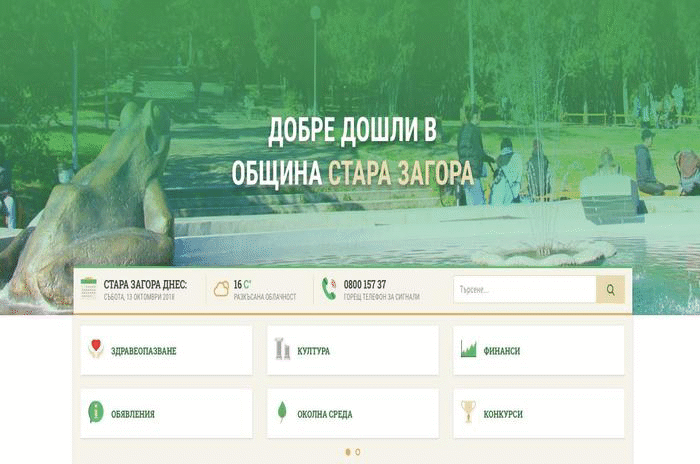Click the Горещ телефон за сигнали caption

click(x=381, y=297)
